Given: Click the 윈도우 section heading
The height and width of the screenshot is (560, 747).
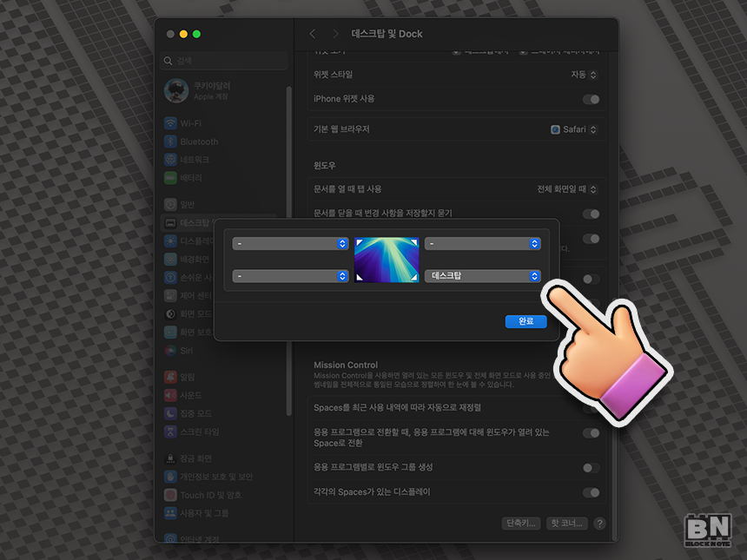Looking at the screenshot, I should point(325,165).
